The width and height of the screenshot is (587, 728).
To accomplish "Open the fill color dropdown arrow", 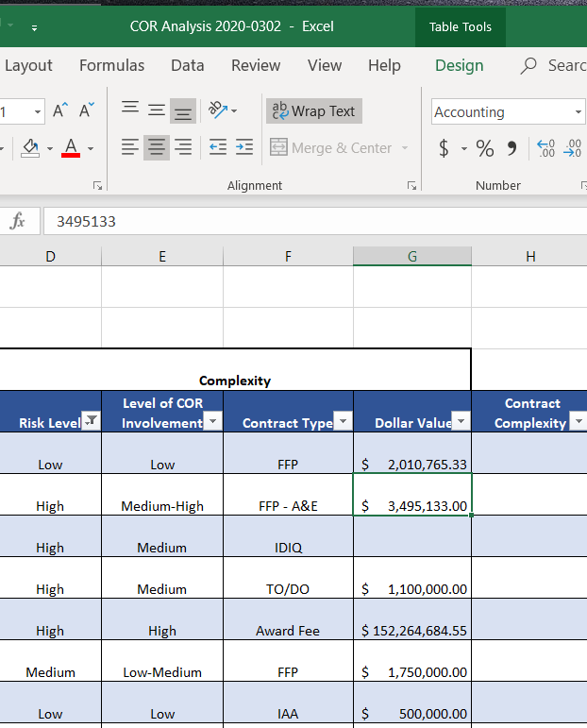I will coord(50,148).
